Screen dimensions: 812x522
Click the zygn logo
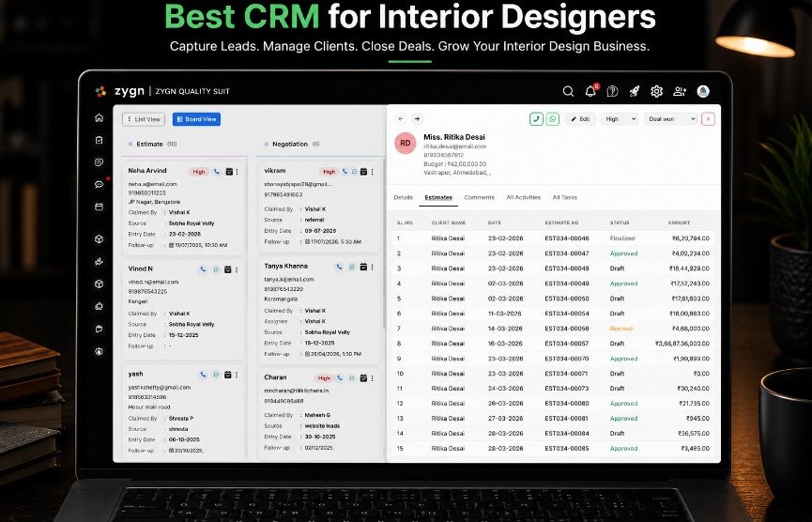(120, 91)
